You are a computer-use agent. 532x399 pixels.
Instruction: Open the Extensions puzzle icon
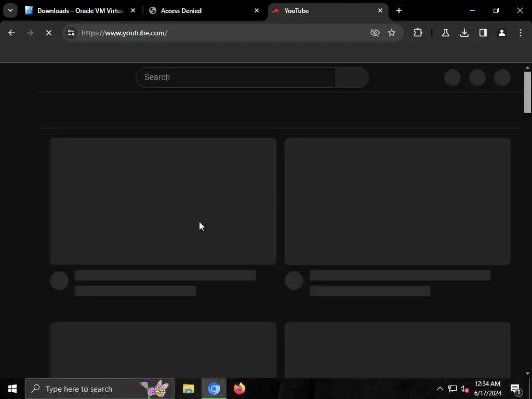418,33
